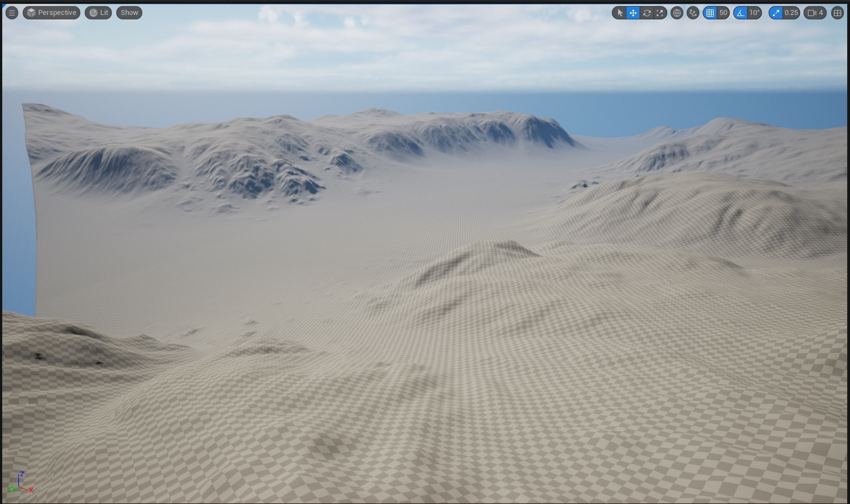The width and height of the screenshot is (850, 504).
Task: Toggle scale snapping on or off
Action: pos(776,13)
